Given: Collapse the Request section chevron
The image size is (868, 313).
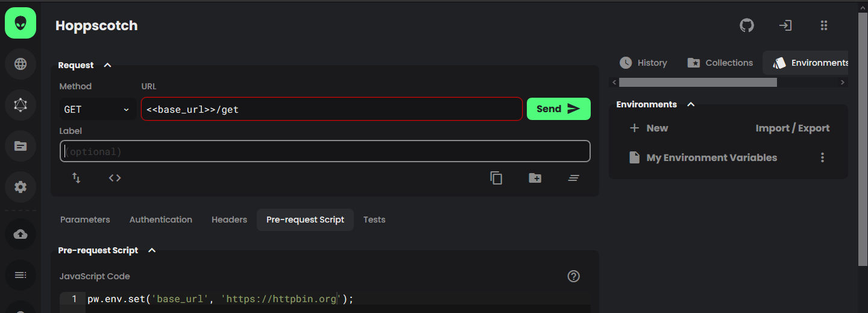Looking at the screenshot, I should pyautogui.click(x=107, y=65).
